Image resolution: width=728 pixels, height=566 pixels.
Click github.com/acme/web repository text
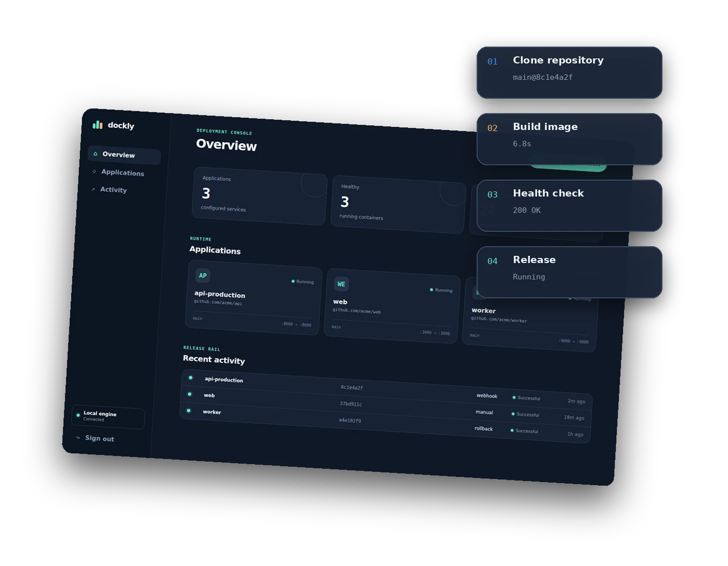point(357,311)
